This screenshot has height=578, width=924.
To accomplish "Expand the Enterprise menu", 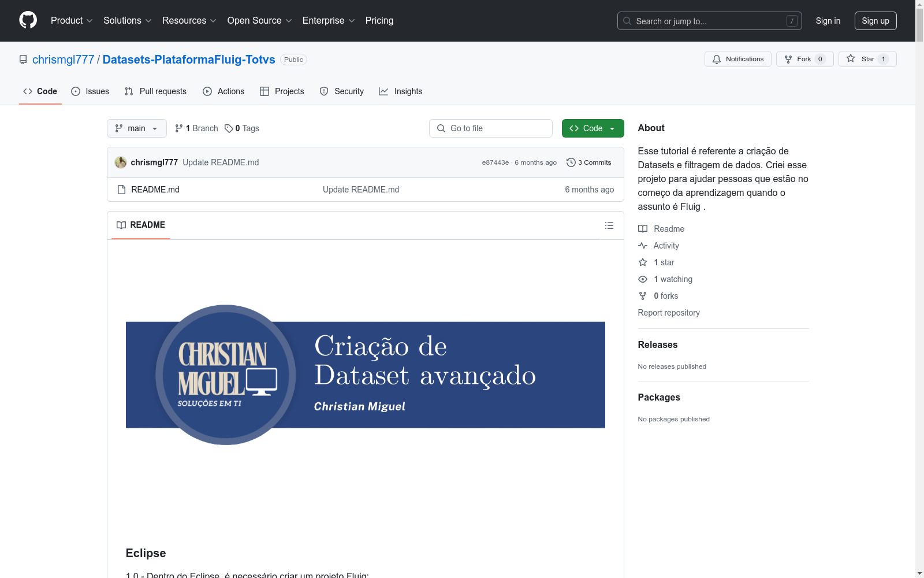I will click(329, 21).
